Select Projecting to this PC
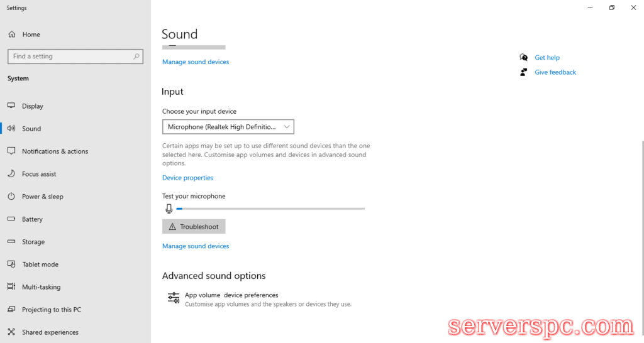Viewport: 644px width, 343px height. [x=52, y=310]
